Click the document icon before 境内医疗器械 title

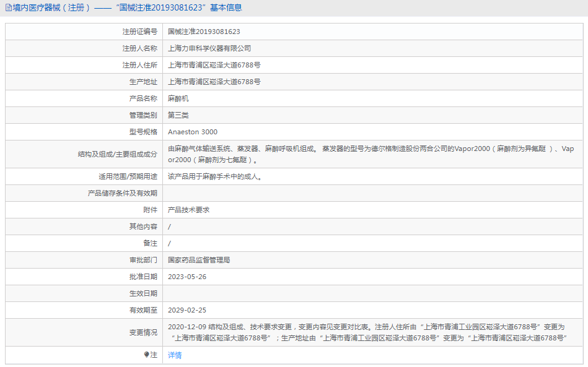tap(8, 8)
